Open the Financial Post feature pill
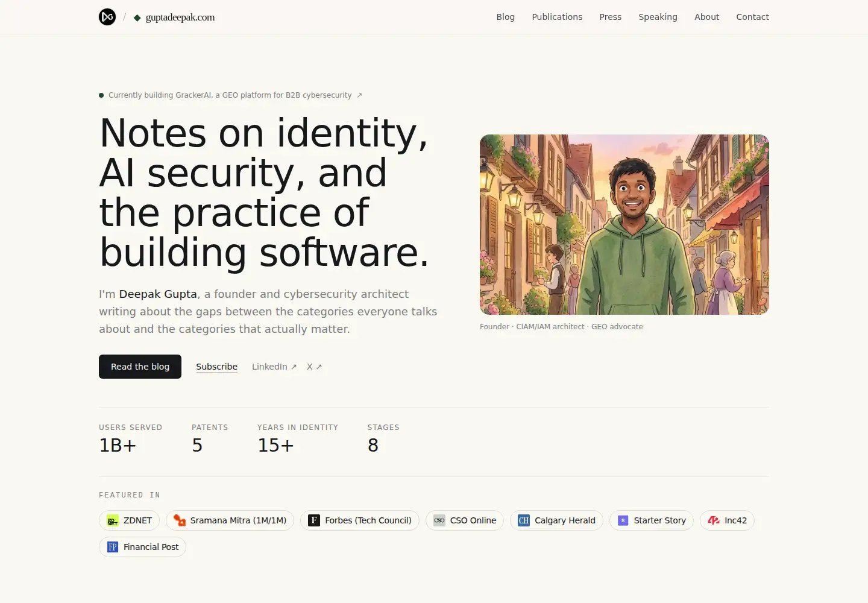This screenshot has width=868, height=603. click(142, 547)
